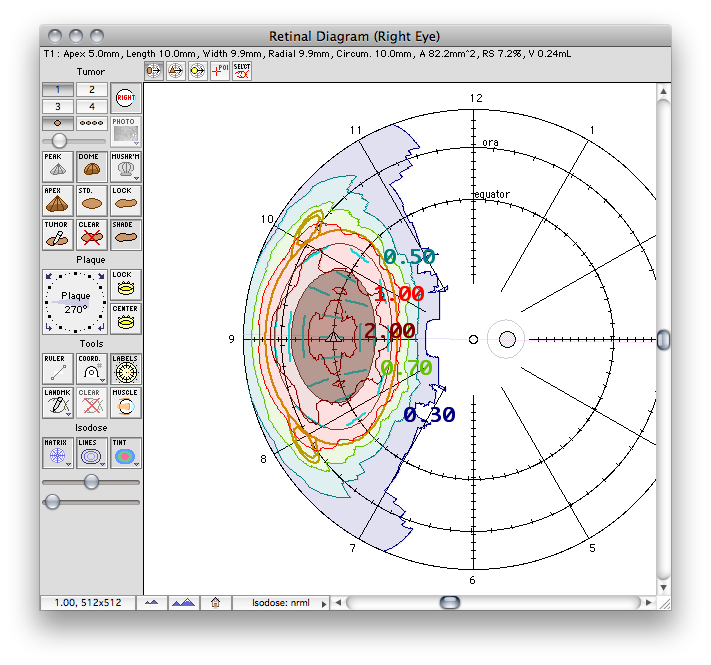Click the top-right arrow on Plaque dial

(x=101, y=276)
